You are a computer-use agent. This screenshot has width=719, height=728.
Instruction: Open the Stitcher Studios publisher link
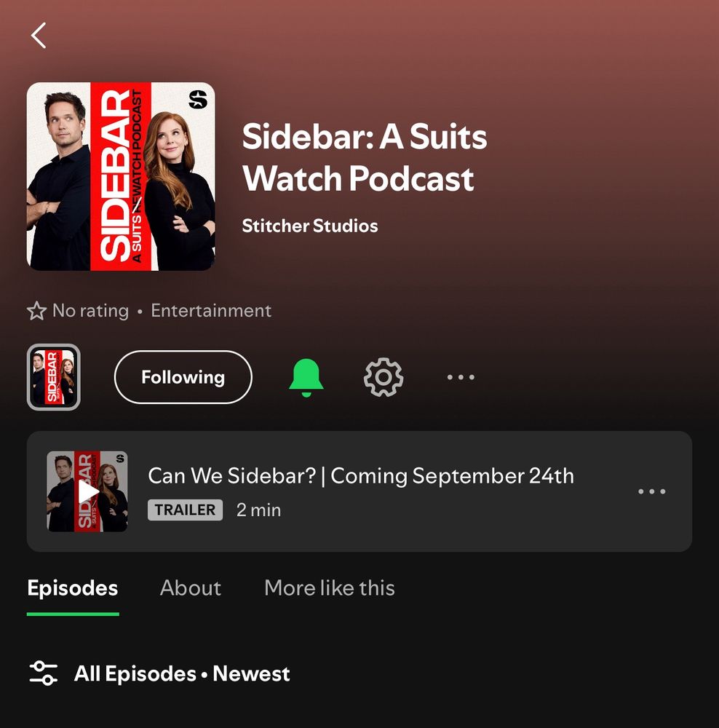tap(310, 226)
